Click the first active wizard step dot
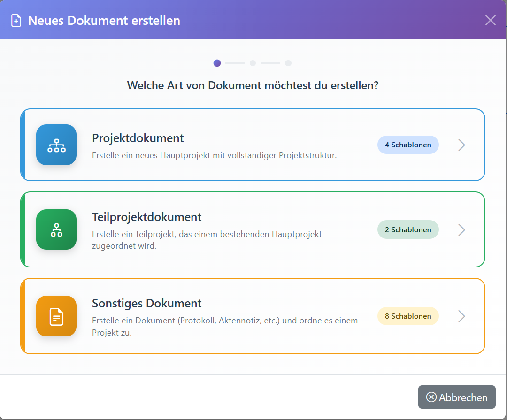This screenshot has height=420, width=507. [x=217, y=62]
